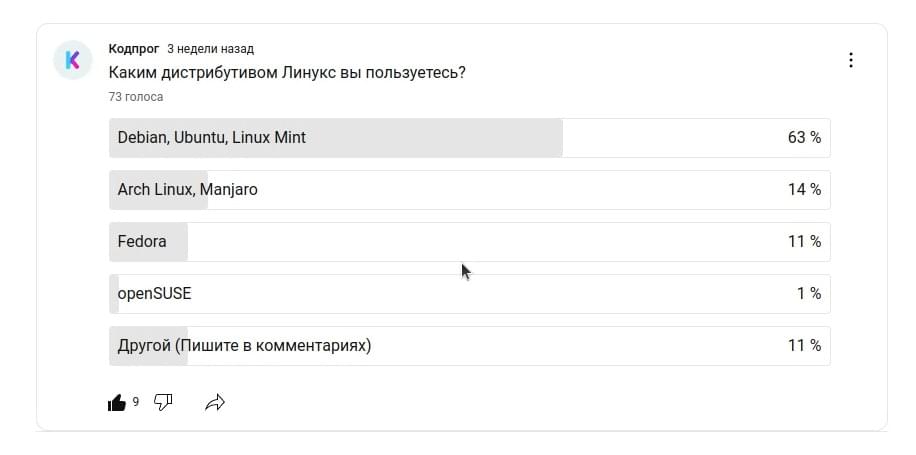Open the post via "3 недели назад" timestamp
The image size is (916, 455).
pos(210,49)
